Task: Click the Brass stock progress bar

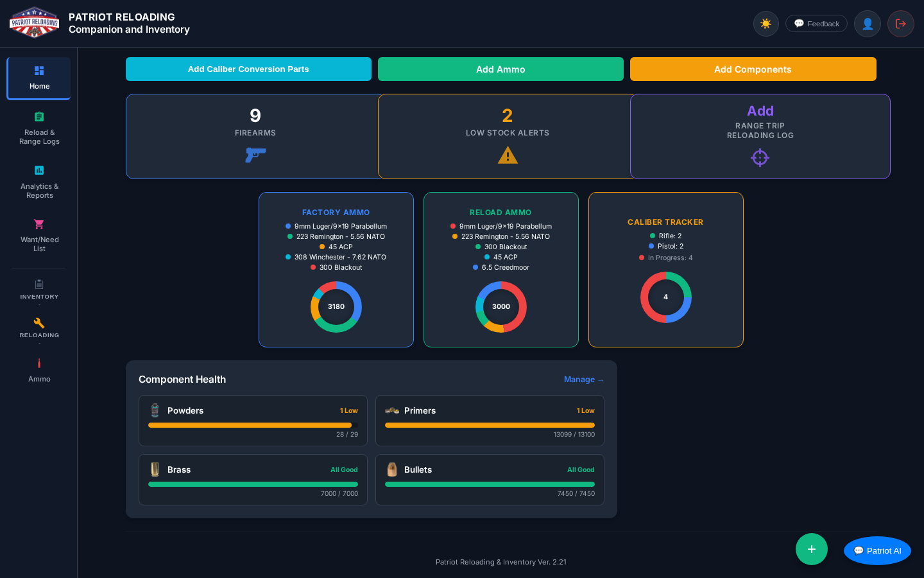Action: pos(253,484)
